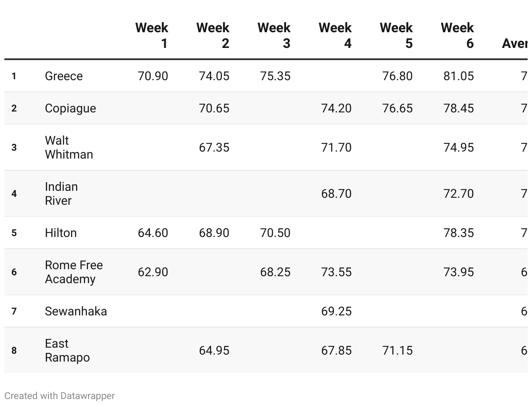Select the Greece row name
532x406 pixels.
pos(64,76)
